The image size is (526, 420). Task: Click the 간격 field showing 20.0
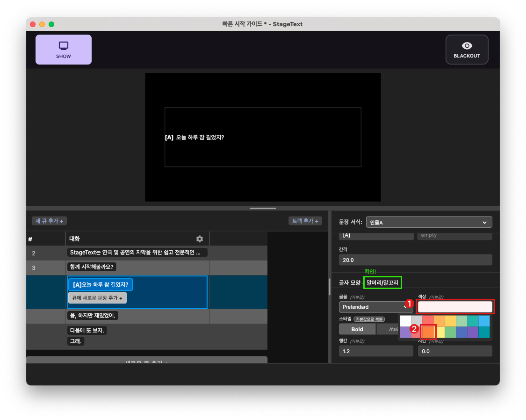415,260
